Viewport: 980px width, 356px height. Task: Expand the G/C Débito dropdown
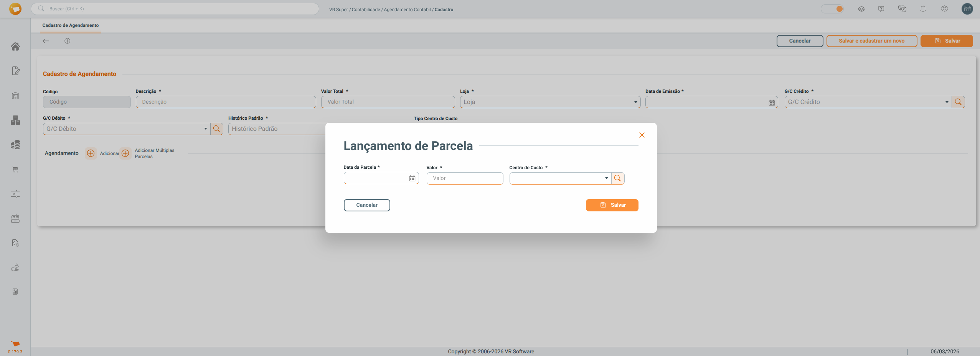(205, 129)
